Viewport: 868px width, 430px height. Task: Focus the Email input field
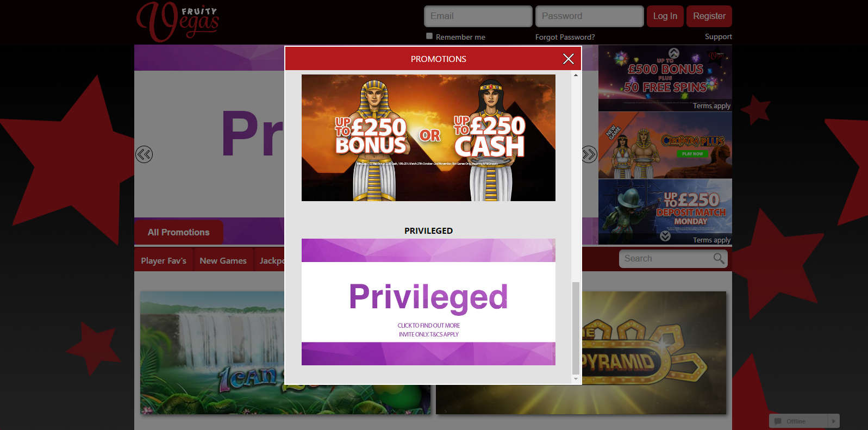pos(478,16)
